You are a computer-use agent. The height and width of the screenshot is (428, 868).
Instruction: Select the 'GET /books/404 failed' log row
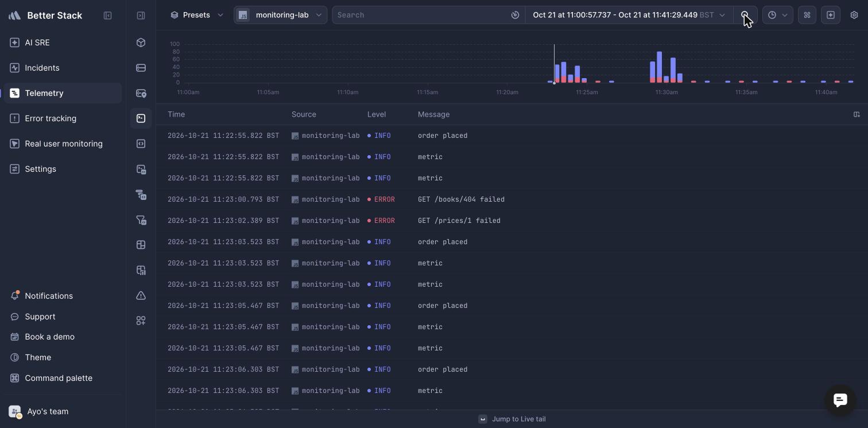(512, 199)
